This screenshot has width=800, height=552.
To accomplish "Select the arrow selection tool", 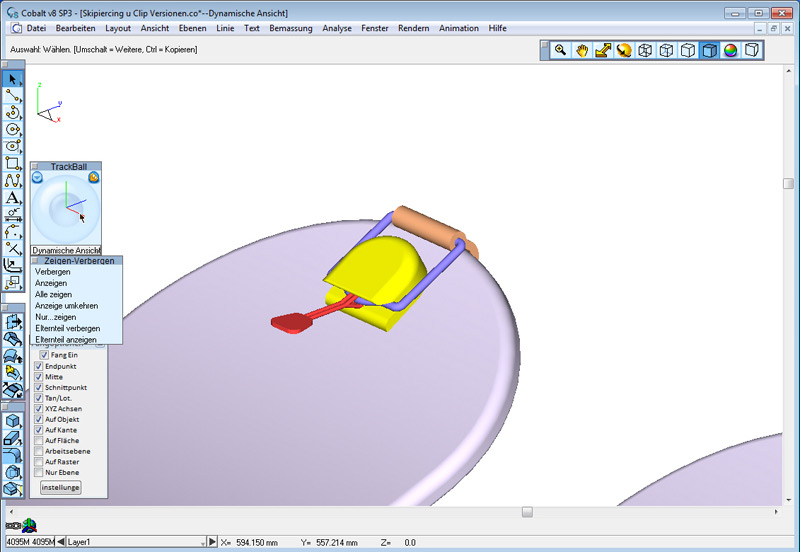I will tap(13, 78).
